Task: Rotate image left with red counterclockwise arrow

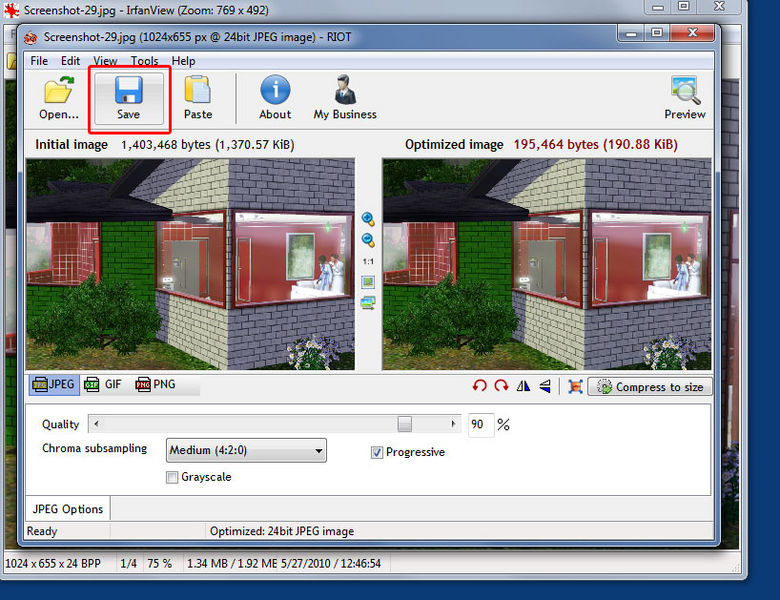Action: 480,386
